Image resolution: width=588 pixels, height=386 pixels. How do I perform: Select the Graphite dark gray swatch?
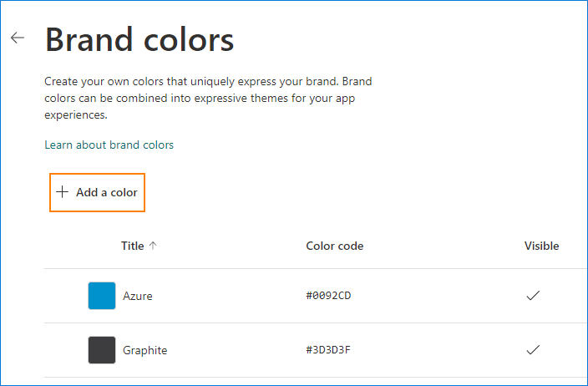[x=102, y=350]
